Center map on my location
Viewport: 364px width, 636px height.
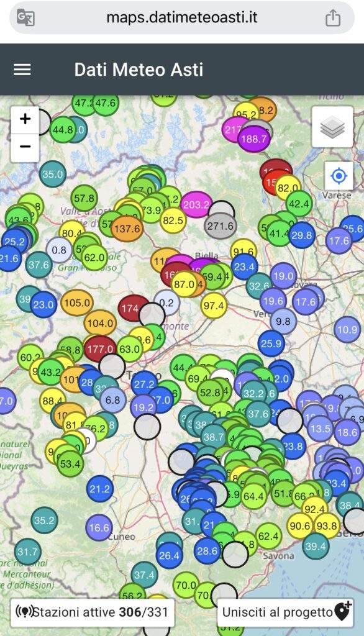click(x=339, y=176)
